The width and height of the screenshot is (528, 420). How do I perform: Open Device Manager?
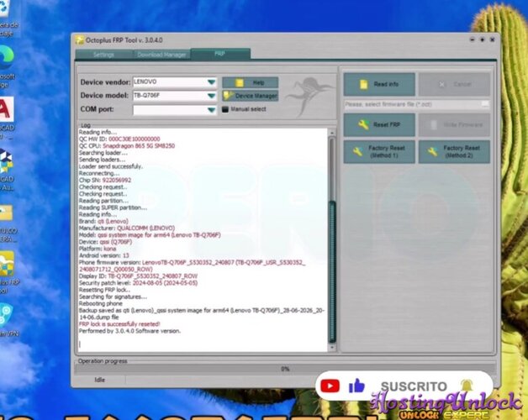pyautogui.click(x=251, y=96)
